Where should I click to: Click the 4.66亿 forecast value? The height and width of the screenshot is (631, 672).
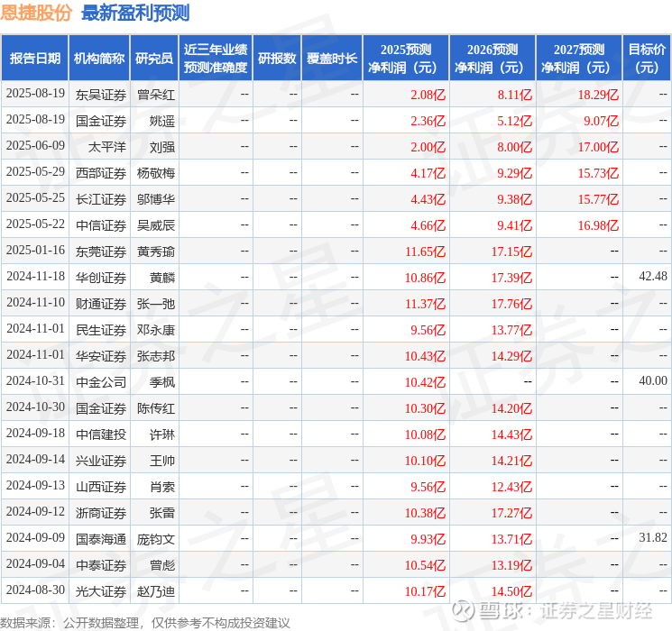coord(428,225)
